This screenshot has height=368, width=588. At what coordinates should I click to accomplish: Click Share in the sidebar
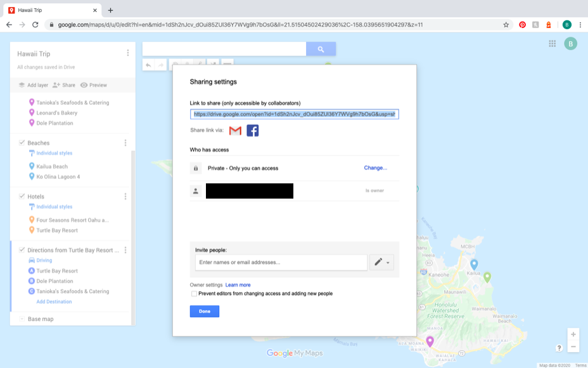pos(64,85)
